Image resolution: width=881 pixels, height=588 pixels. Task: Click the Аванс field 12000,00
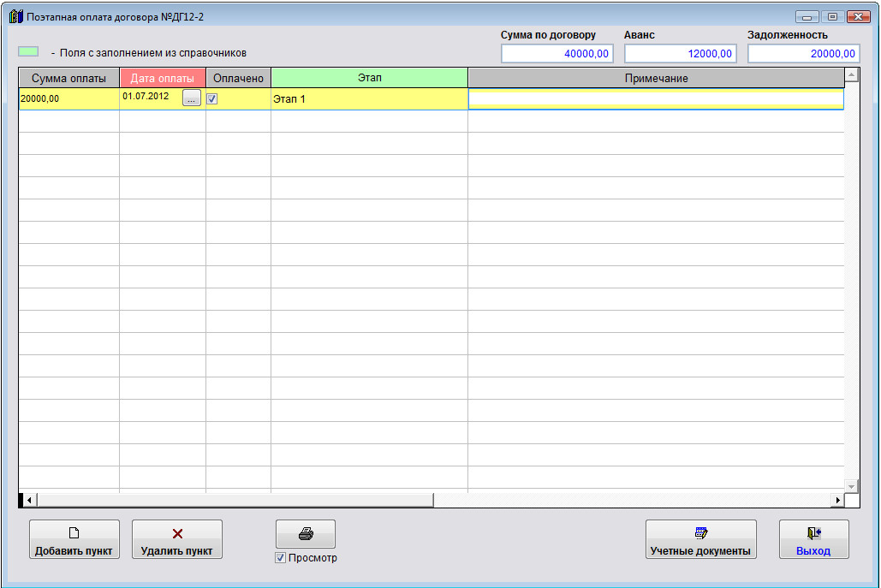tap(681, 53)
